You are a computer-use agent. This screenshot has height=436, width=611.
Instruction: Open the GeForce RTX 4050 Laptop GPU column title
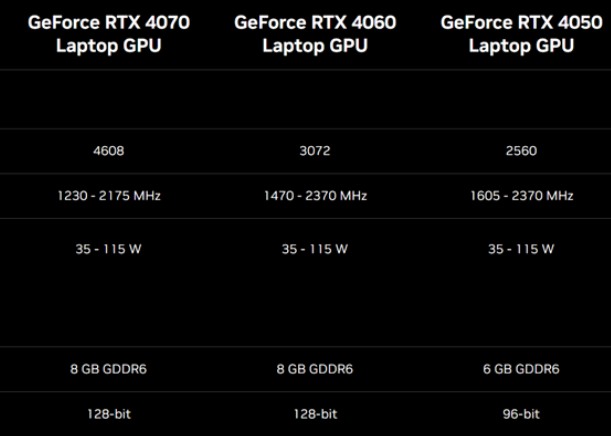(x=521, y=33)
